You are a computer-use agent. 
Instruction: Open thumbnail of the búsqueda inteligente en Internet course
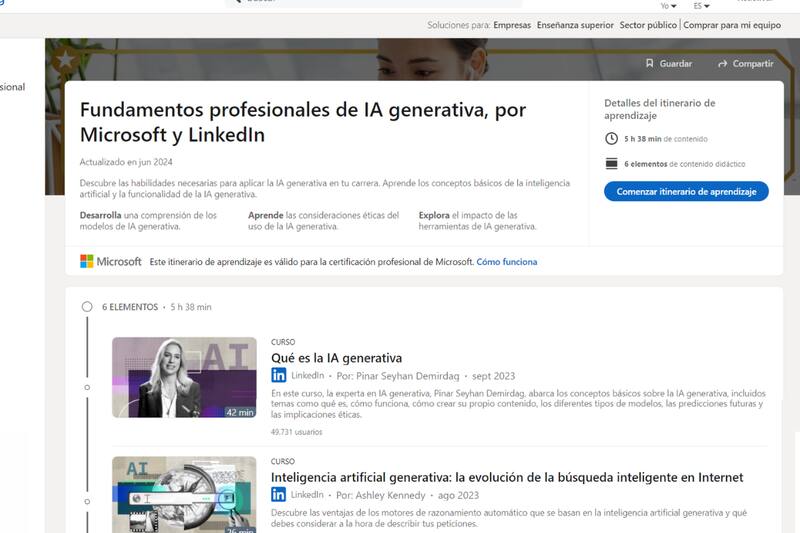point(184,495)
